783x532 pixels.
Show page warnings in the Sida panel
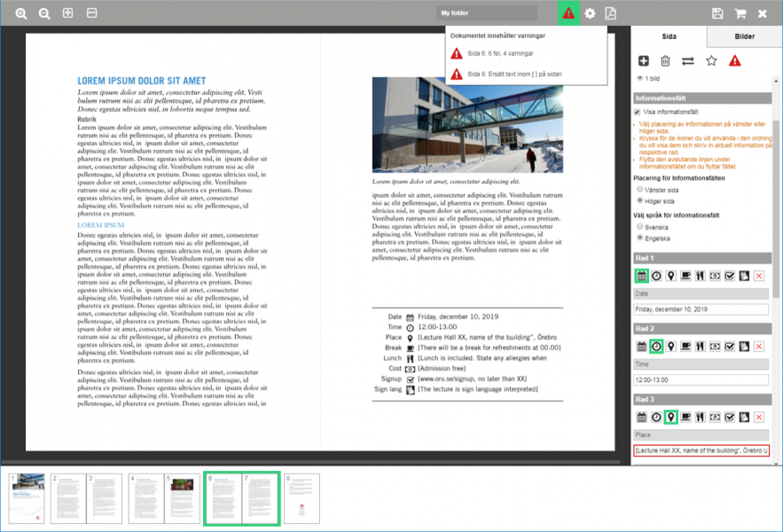click(x=734, y=61)
